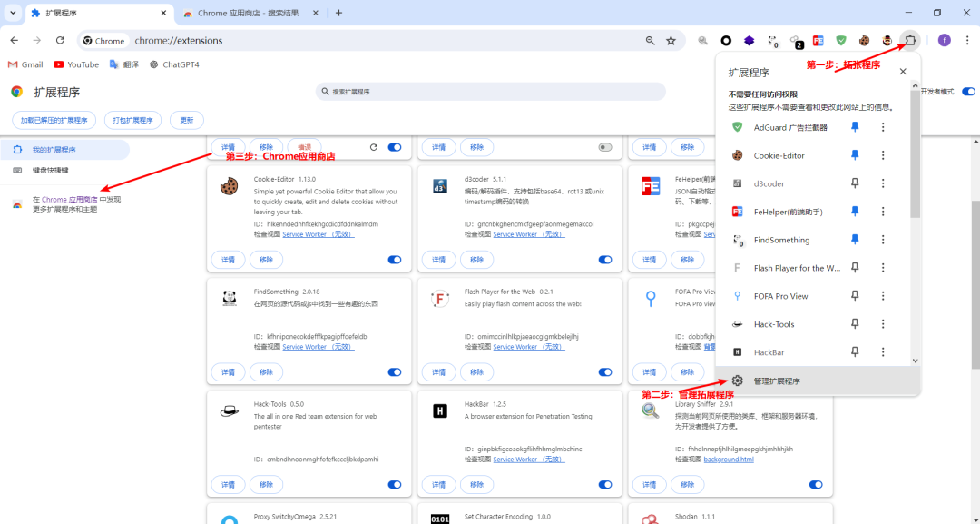
Task: Open more options for AdGuard 广告拦截器
Action: [x=883, y=127]
